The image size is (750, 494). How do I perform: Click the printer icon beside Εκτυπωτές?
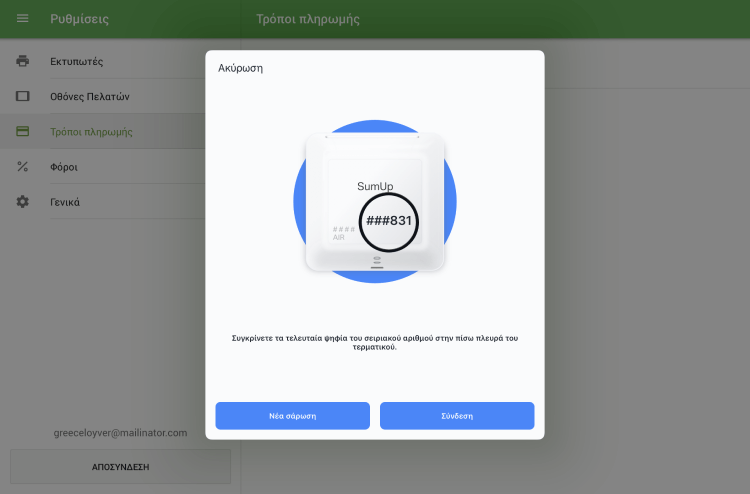22,61
